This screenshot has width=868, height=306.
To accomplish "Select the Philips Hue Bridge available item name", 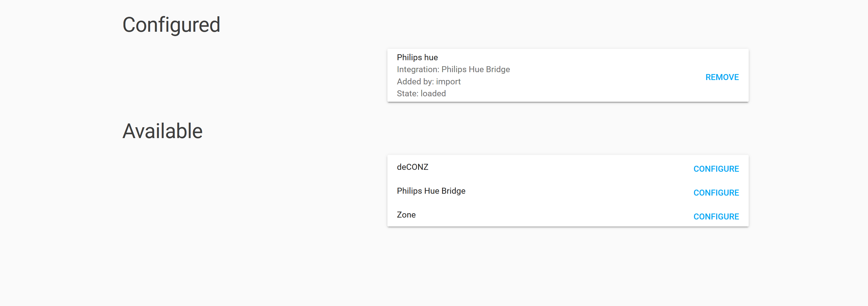I will [431, 191].
